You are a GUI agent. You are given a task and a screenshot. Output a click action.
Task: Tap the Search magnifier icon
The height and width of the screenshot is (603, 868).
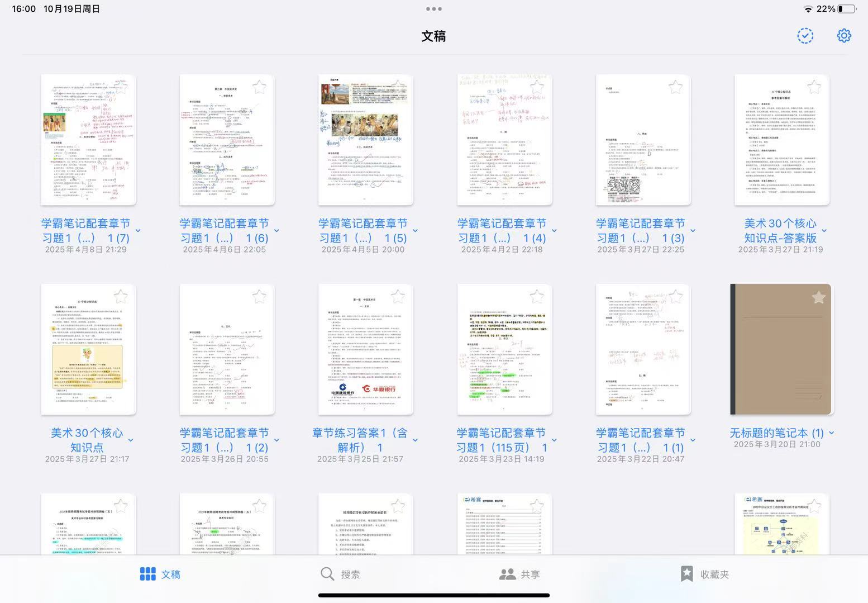[x=327, y=574]
